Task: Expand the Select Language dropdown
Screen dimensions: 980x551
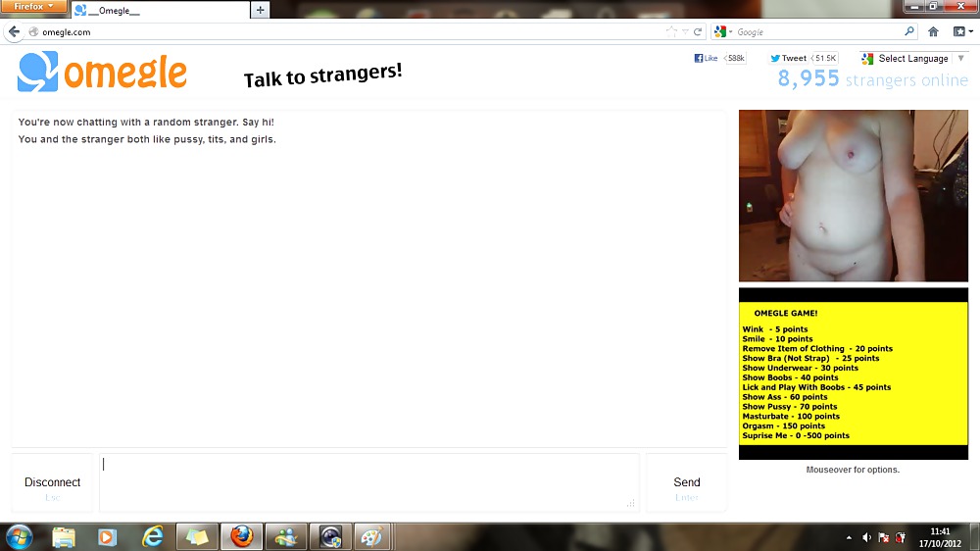Action: click(x=913, y=59)
